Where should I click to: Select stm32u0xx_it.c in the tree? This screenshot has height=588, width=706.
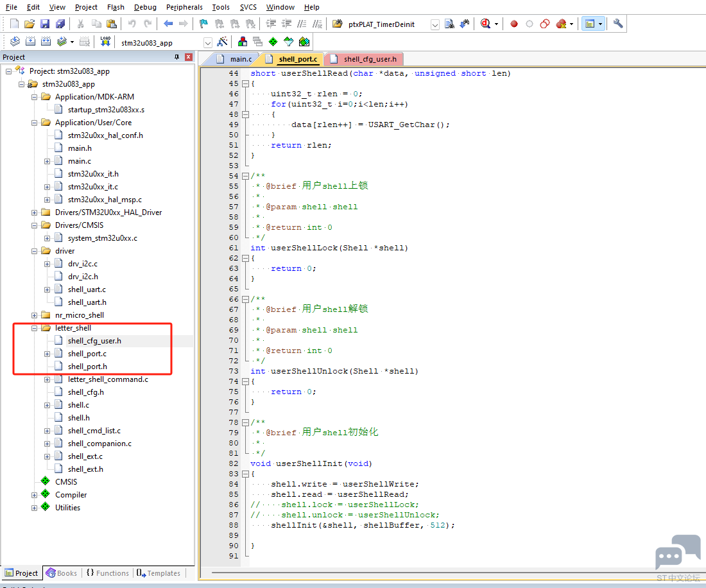93,187
